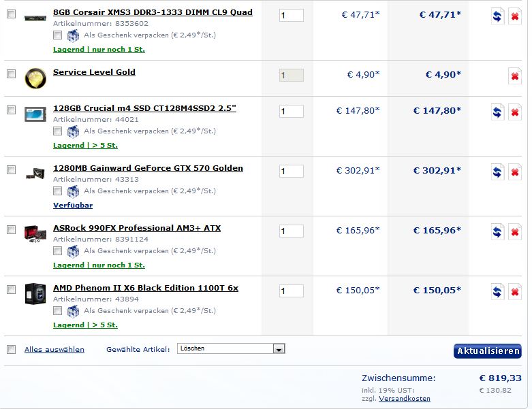
Task: Refresh the 8GB Corsair XMS3 row
Action: (497, 16)
